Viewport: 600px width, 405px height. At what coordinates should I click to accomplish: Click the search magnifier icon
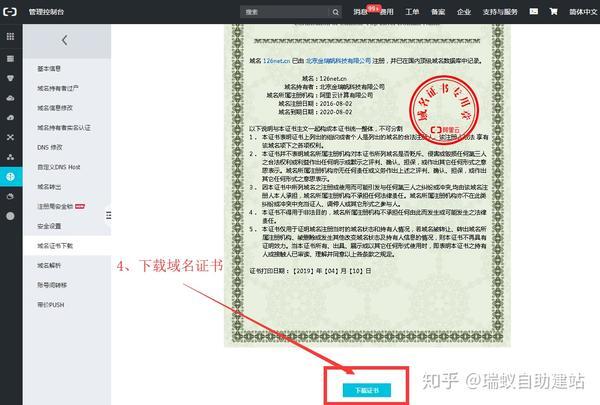click(x=336, y=12)
